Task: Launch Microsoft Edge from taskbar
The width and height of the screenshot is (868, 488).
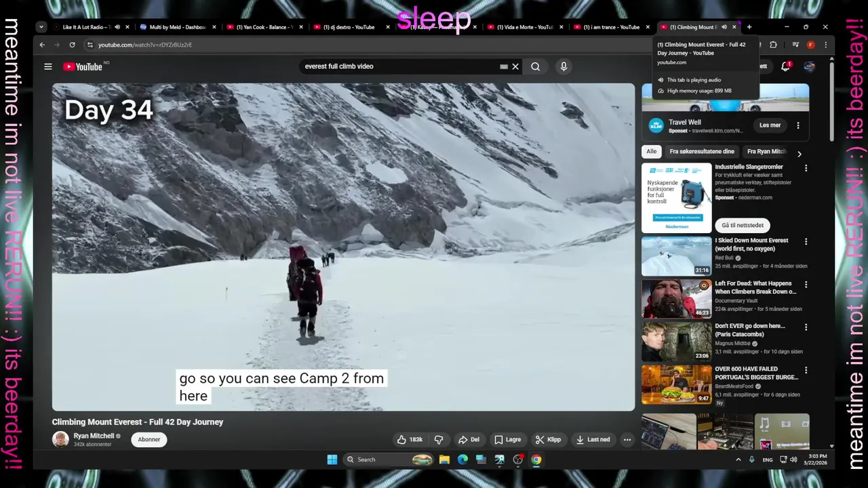Action: click(x=462, y=460)
